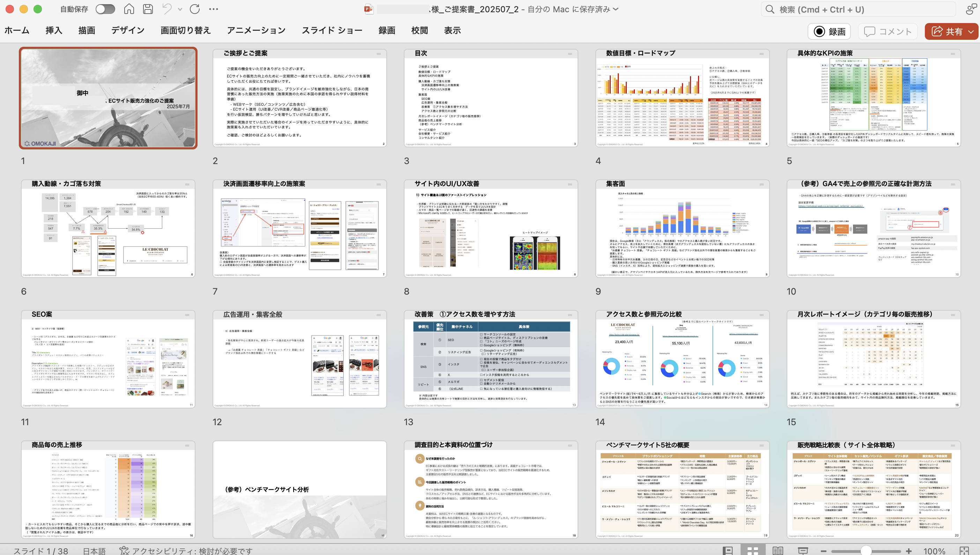Viewport: 980px width, 555px height.
Task: Click the 録画 record button at top right
Action: 829,31
